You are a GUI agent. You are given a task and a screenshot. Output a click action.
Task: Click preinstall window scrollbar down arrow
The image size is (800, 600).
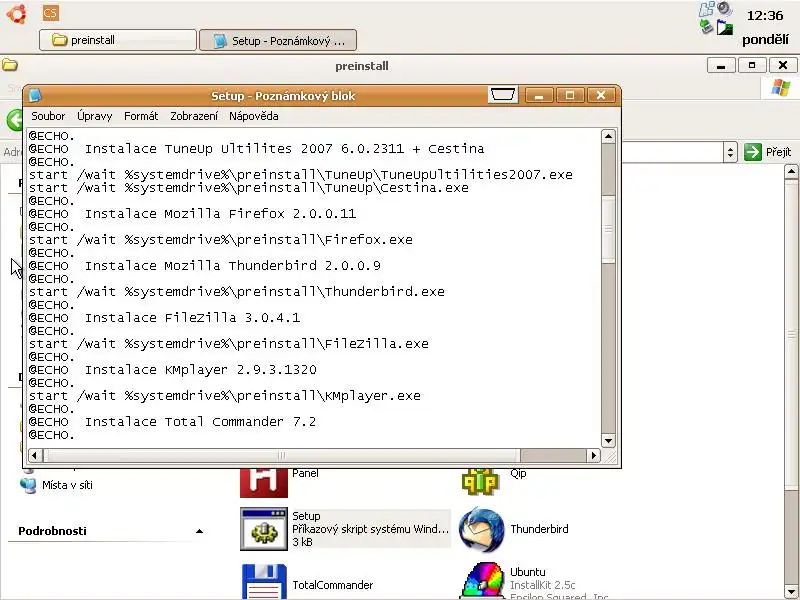(791, 593)
